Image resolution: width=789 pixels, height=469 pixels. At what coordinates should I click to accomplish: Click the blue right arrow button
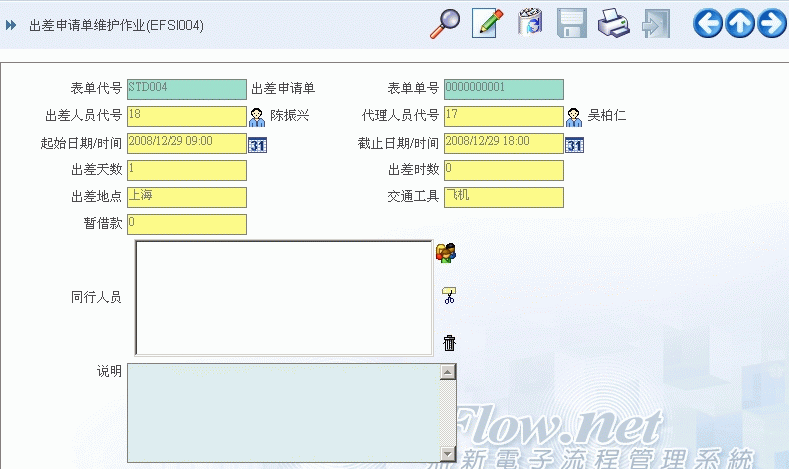pyautogui.click(x=771, y=23)
